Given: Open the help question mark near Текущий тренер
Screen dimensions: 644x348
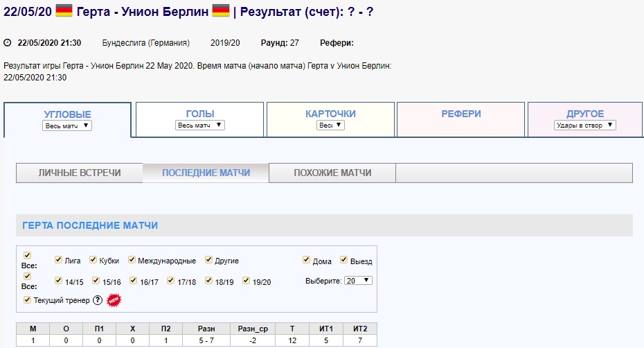Looking at the screenshot, I should coord(98,300).
